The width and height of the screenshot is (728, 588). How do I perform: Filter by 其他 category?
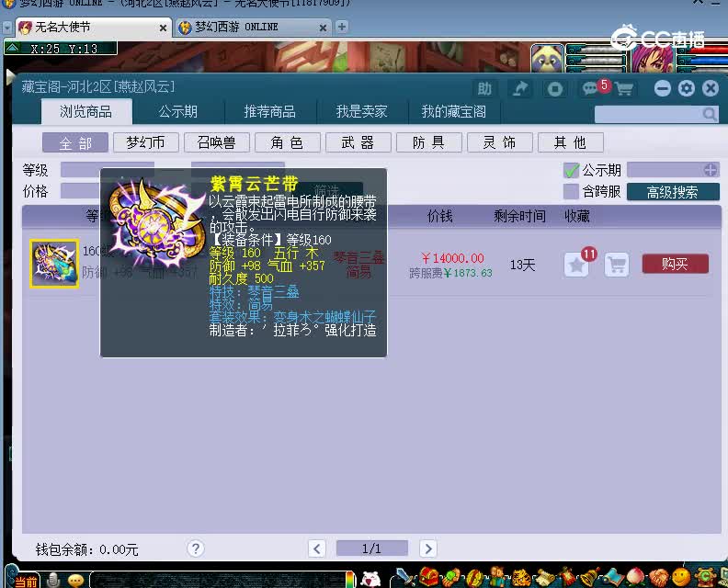571,142
